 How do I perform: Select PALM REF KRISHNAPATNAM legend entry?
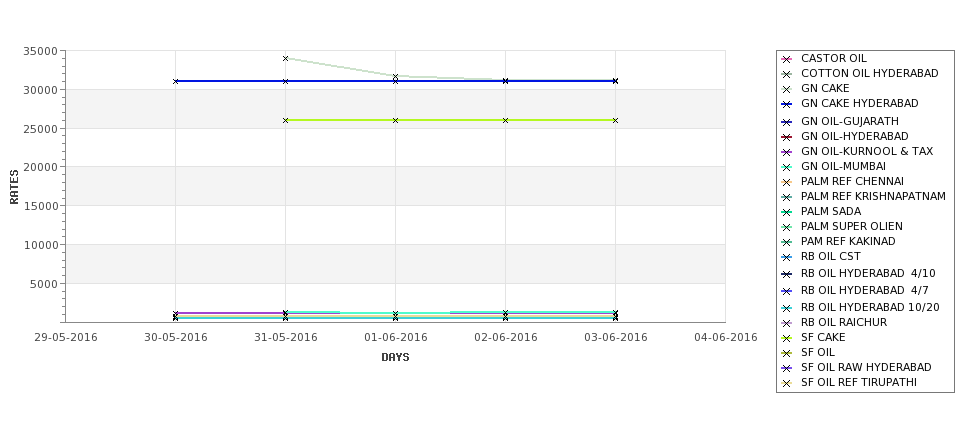point(863,196)
